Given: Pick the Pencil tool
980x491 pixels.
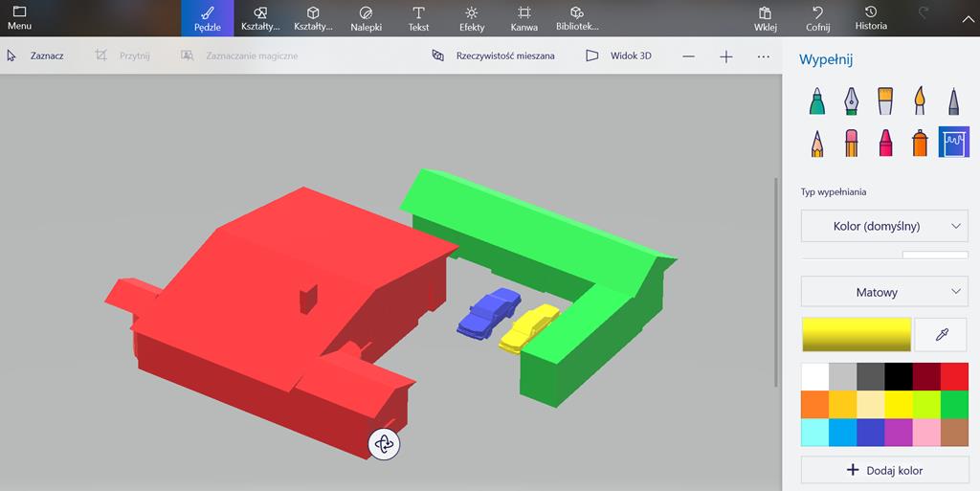Looking at the screenshot, I should coord(816,143).
